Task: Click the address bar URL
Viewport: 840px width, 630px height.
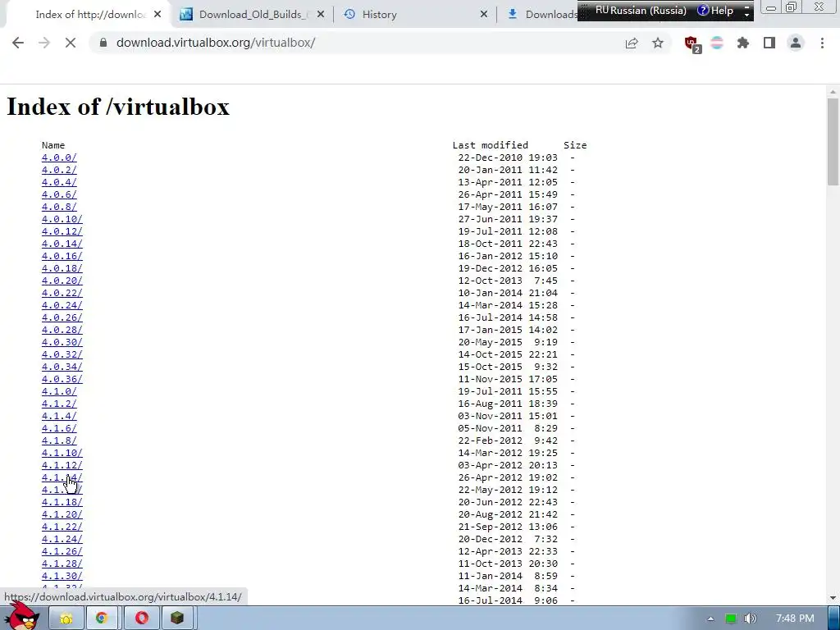Action: (216, 43)
